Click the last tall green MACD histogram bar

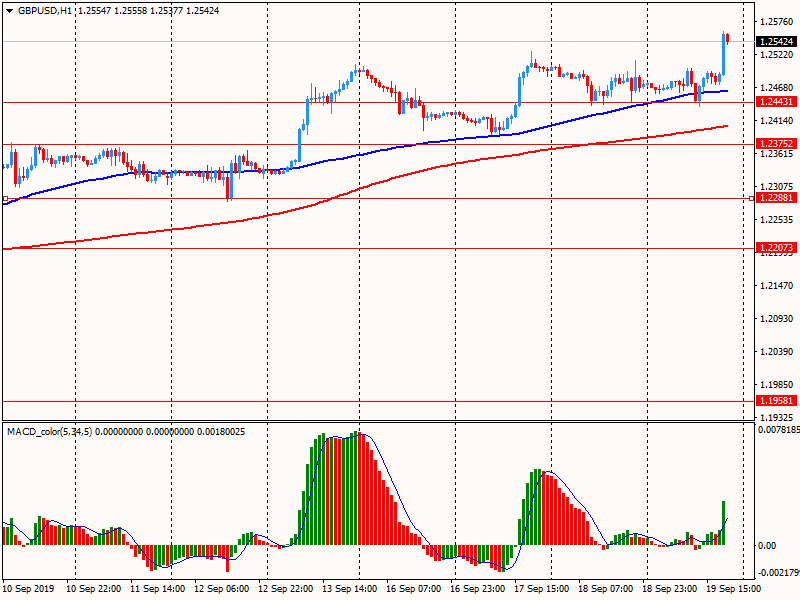[723, 523]
